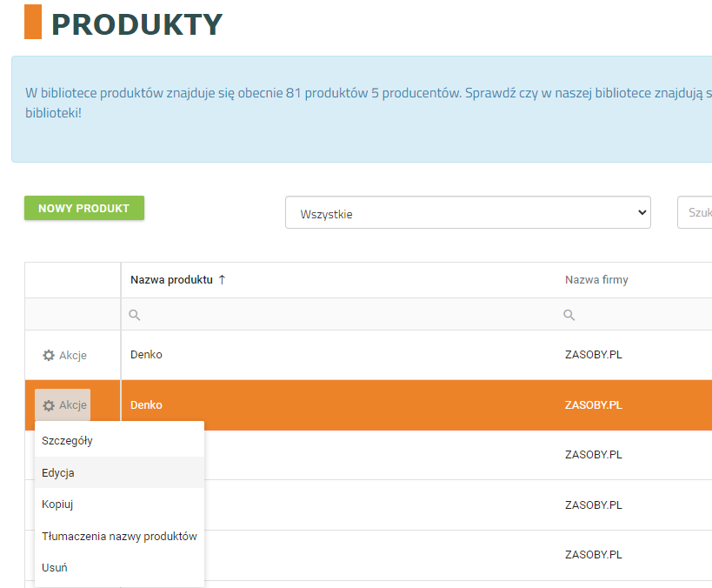Open Akcje menu for first Denko row

(64, 356)
